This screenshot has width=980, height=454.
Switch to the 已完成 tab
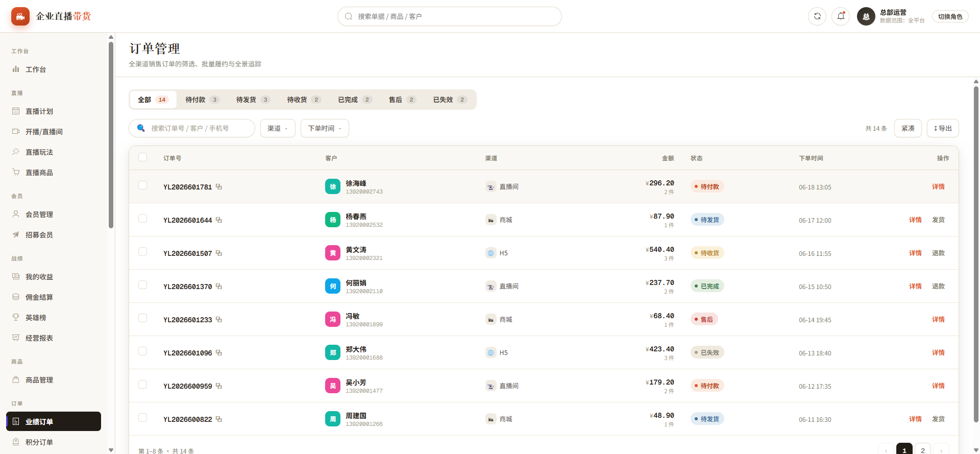(355, 100)
